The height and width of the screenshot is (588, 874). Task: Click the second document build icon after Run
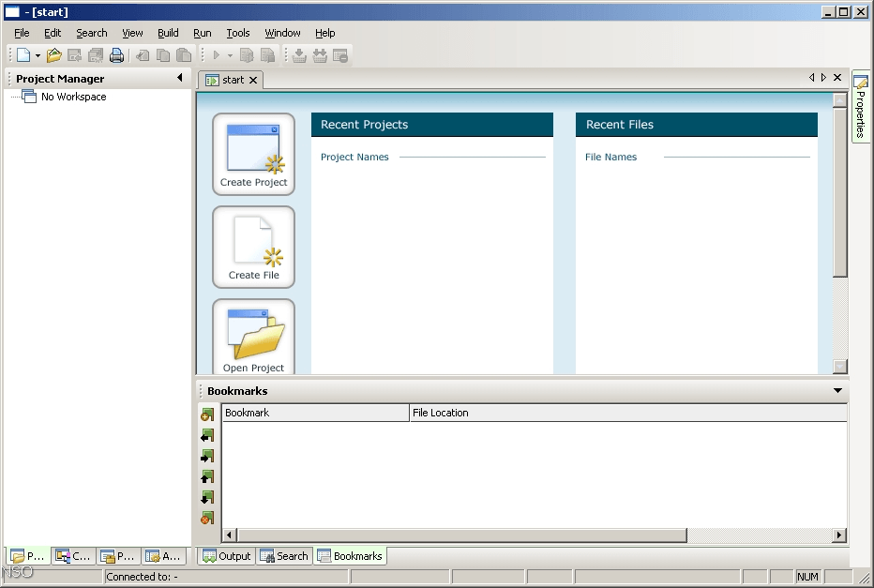(267, 55)
